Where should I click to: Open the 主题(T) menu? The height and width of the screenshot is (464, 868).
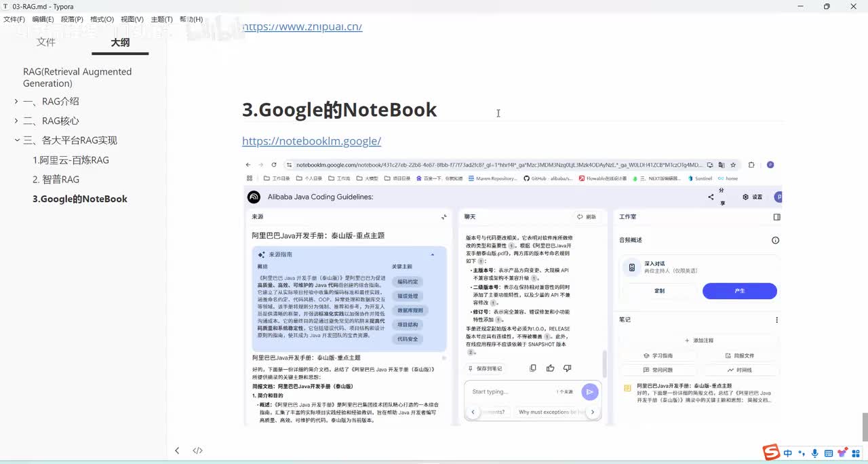click(161, 20)
